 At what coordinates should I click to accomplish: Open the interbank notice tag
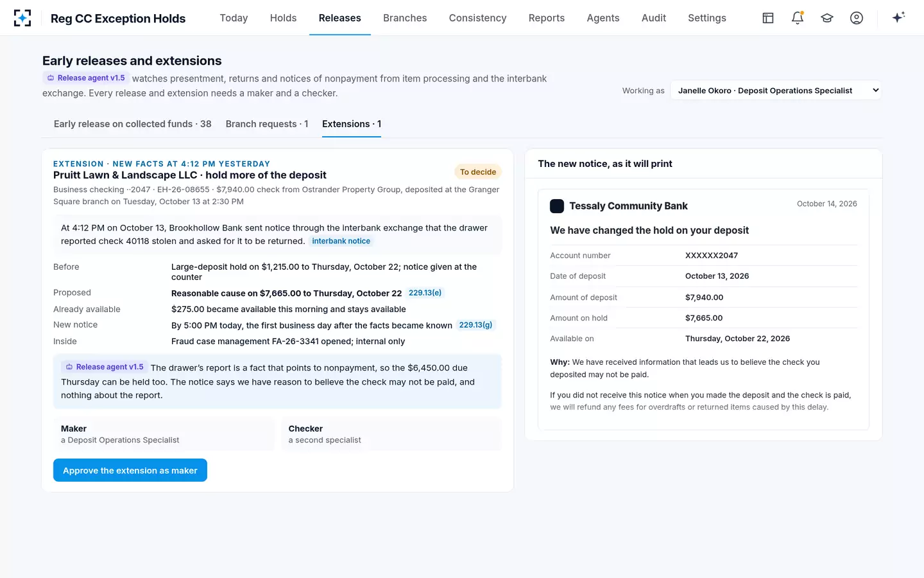[x=341, y=241]
